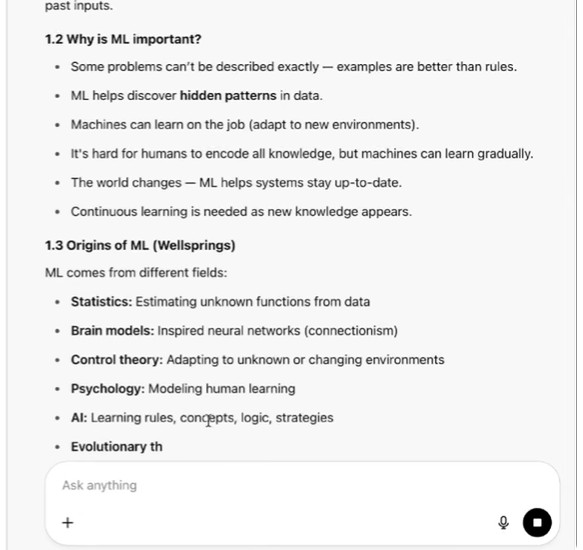Screen dimensions: 583x550
Task: Click the line ML comes from different fields:
Action: click(136, 273)
